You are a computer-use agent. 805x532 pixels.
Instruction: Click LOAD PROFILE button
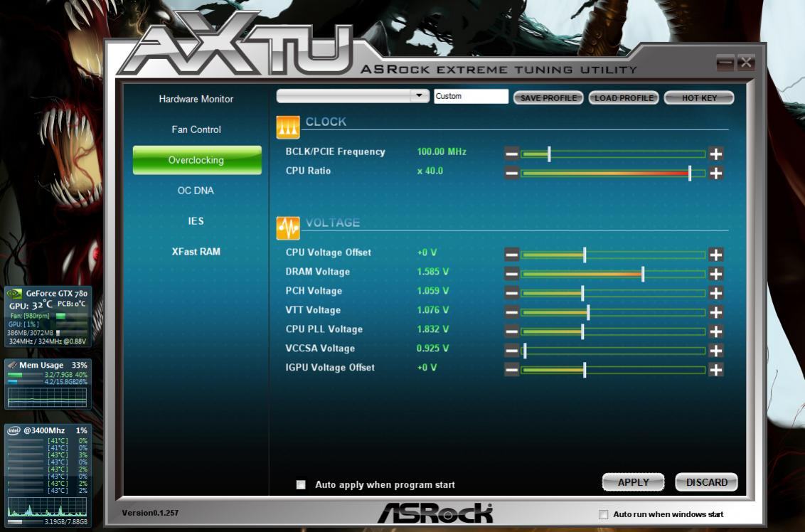click(624, 97)
